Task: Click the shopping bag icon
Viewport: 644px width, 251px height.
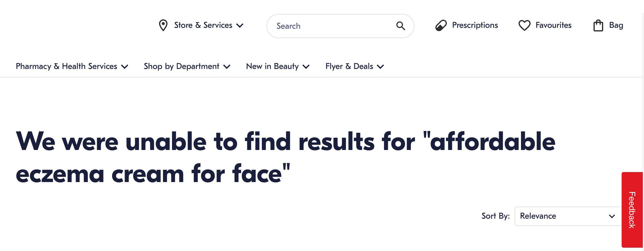Action: pyautogui.click(x=598, y=25)
